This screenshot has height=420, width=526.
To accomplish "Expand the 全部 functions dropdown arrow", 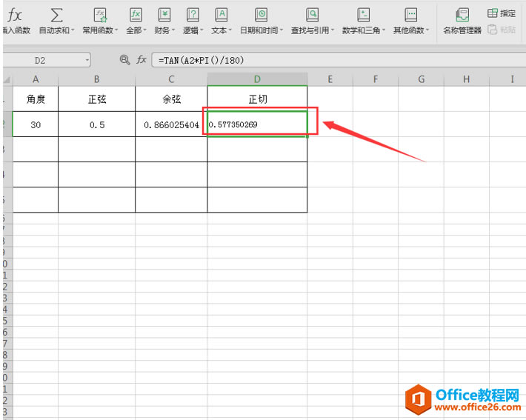I will point(145,30).
